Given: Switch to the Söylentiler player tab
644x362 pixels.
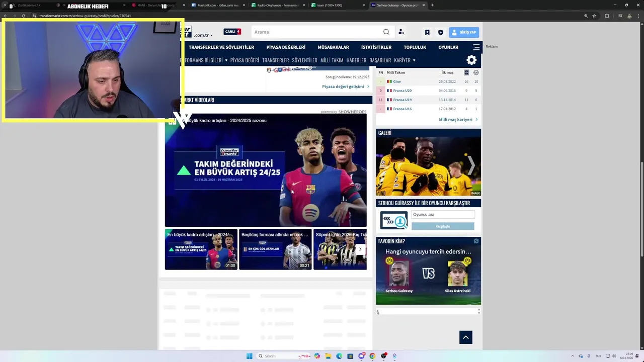Looking at the screenshot, I should tap(305, 60).
